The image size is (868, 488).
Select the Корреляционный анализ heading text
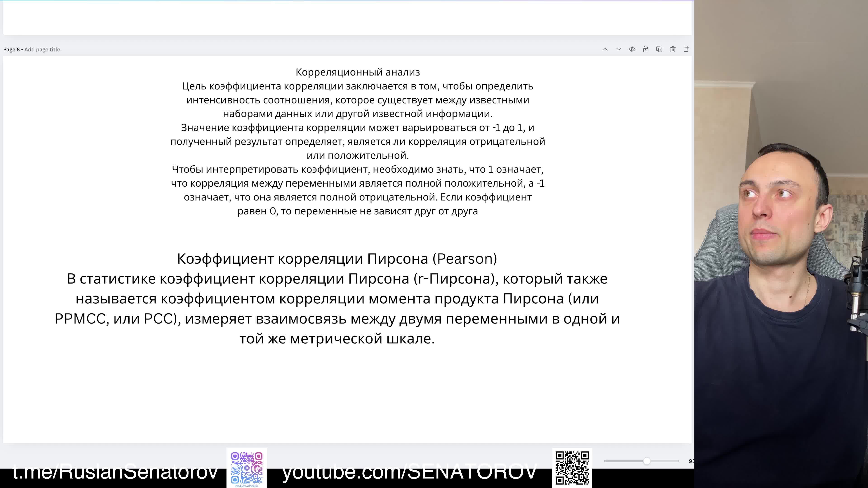pyautogui.click(x=358, y=72)
